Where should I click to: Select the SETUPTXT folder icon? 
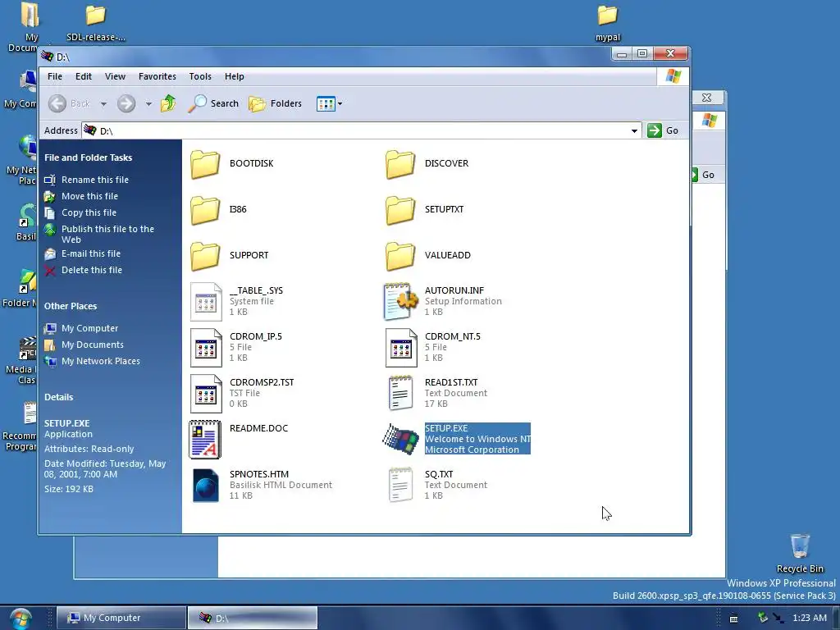(400, 209)
